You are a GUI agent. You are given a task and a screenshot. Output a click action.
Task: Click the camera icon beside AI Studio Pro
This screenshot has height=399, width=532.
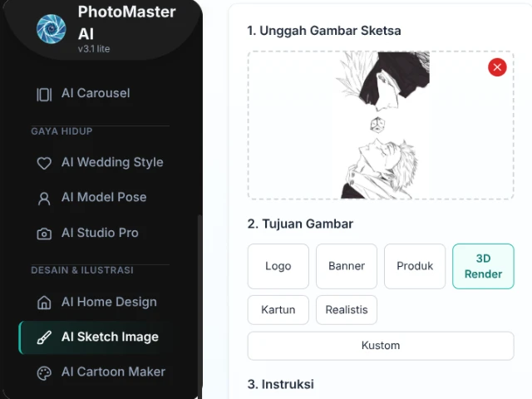(x=44, y=234)
